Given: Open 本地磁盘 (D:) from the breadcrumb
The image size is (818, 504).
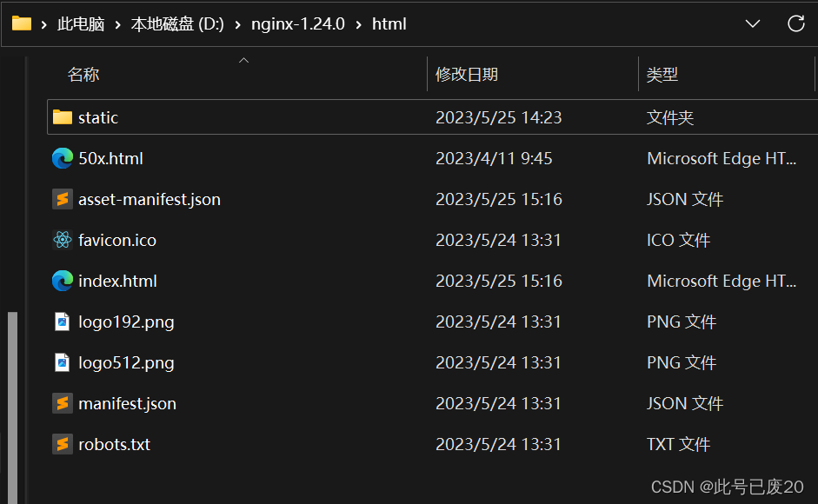Looking at the screenshot, I should (177, 23).
